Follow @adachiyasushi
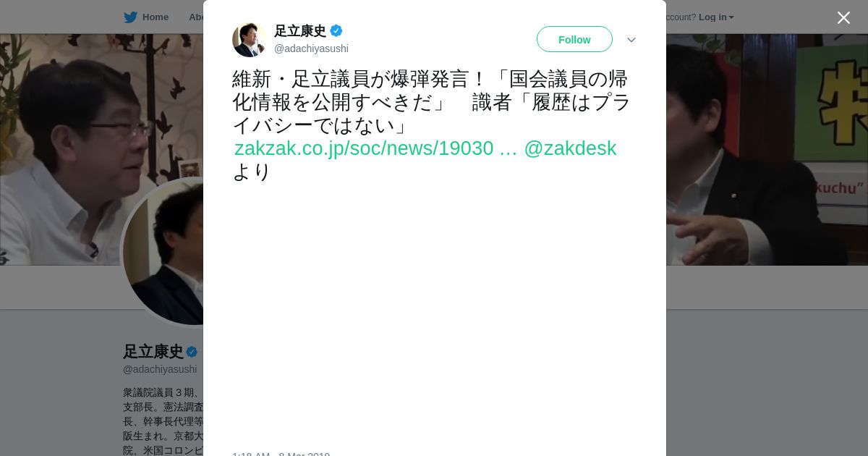This screenshot has height=456, width=868. pos(574,39)
